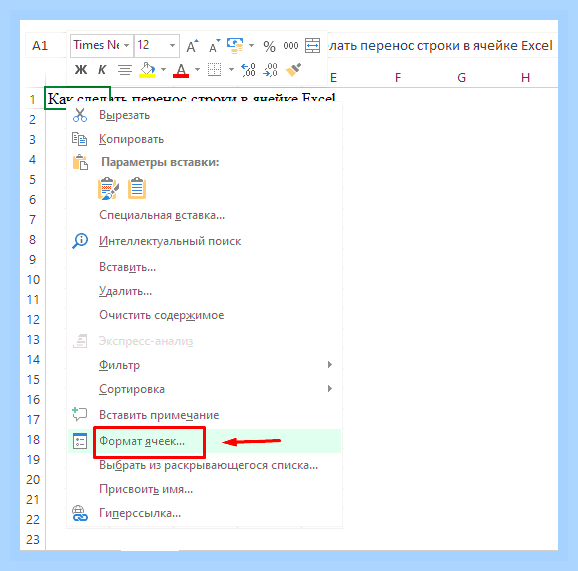
Task: Choose Присвоить имя... menu item
Action: 205,489
